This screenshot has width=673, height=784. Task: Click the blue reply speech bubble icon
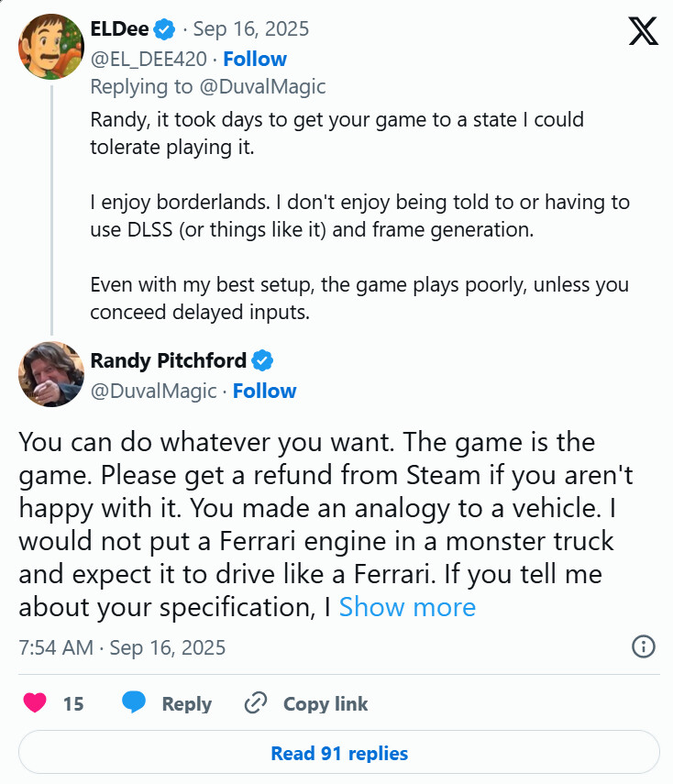click(x=134, y=703)
